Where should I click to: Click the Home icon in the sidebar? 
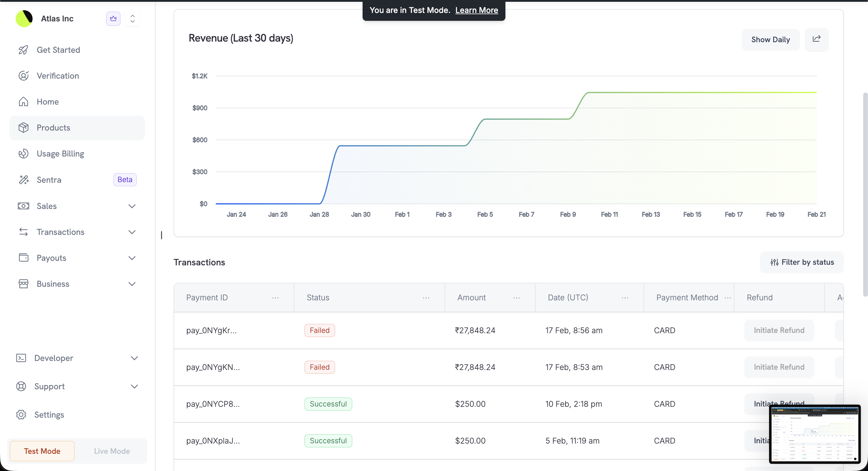click(x=24, y=102)
